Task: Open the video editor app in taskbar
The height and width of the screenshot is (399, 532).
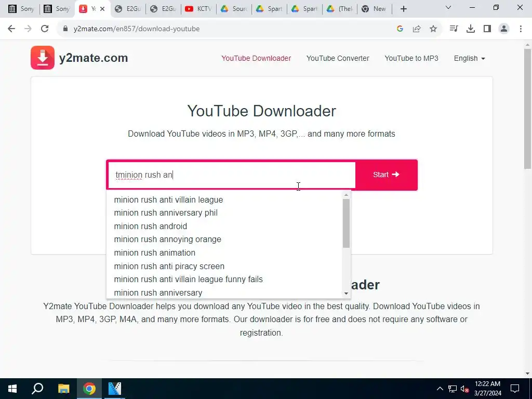Action: pos(115,389)
